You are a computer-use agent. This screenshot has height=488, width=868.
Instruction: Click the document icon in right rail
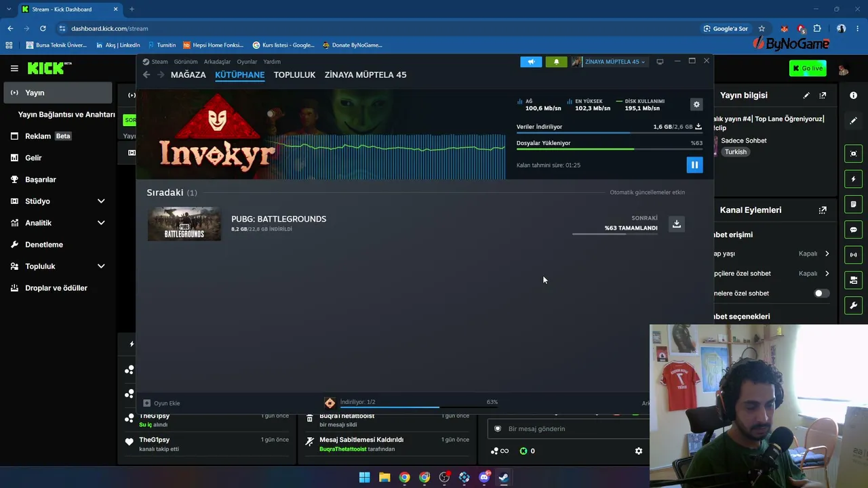point(853,204)
